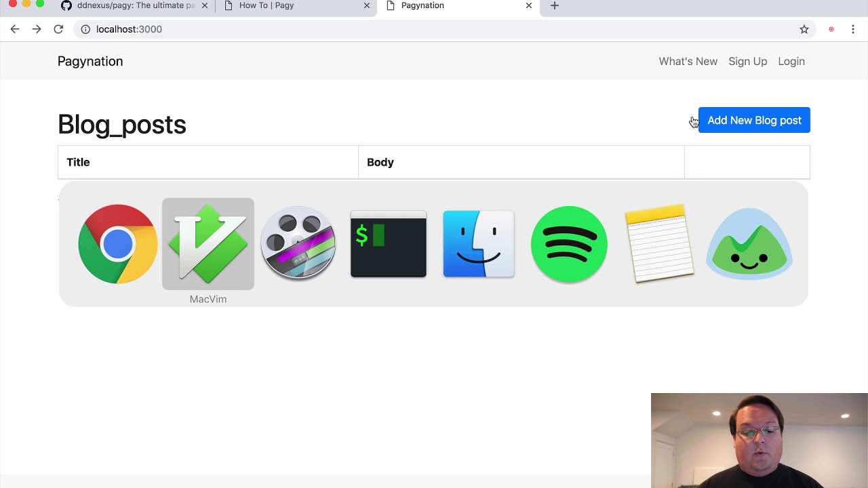Switch to the ddnexus/pagy GitHub tab
This screenshot has width=868, height=488.
134,5
